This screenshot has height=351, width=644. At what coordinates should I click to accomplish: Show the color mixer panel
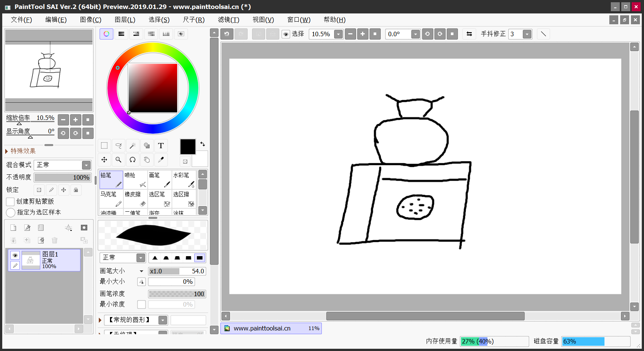click(x=151, y=34)
